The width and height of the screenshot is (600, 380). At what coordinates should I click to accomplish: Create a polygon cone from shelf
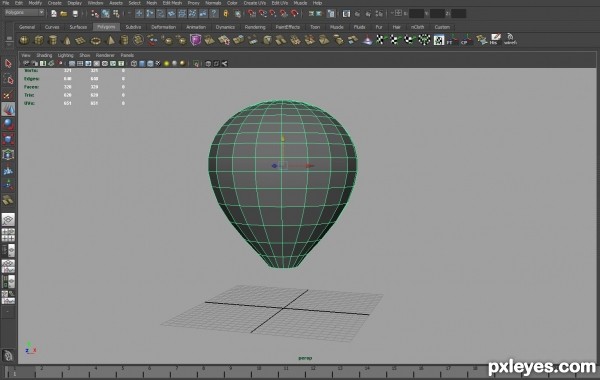(x=67, y=40)
